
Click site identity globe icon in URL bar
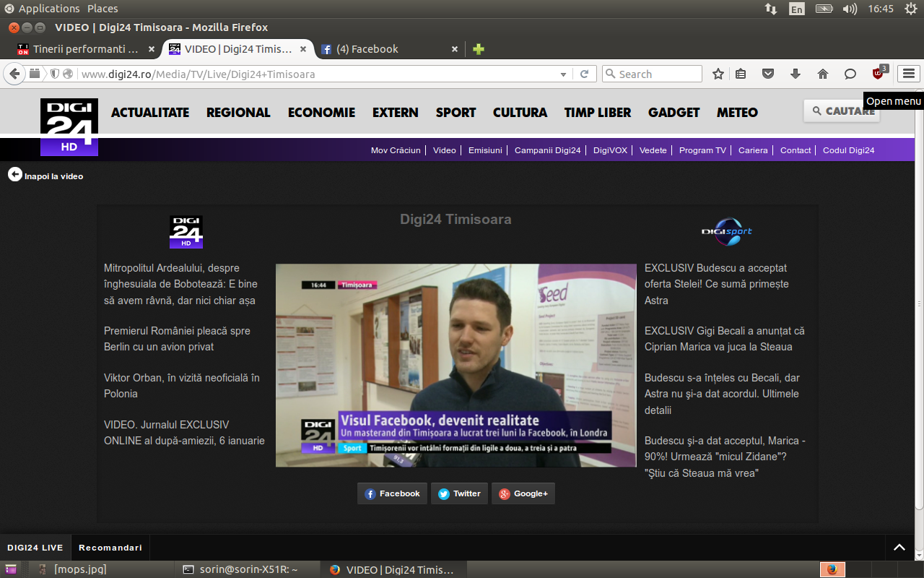(x=68, y=74)
